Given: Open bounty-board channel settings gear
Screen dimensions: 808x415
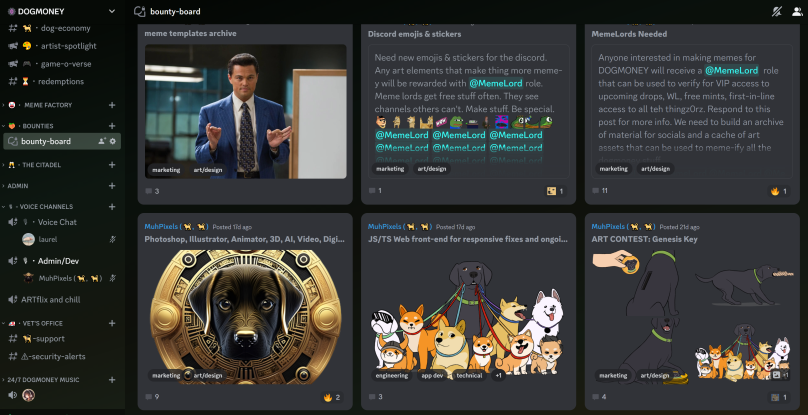Looking at the screenshot, I should point(113,141).
